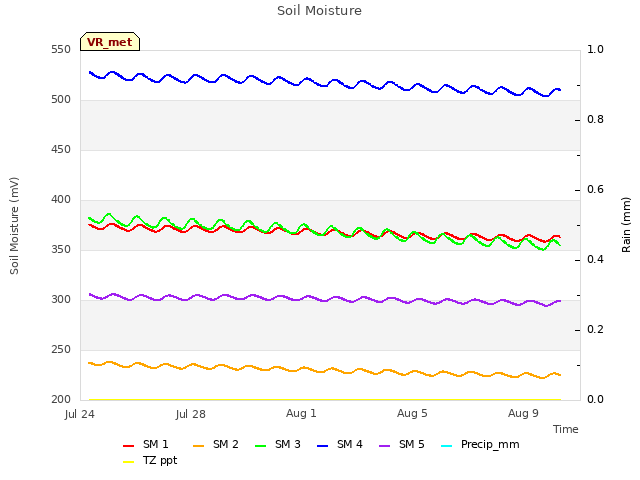Image resolution: width=640 pixels, height=480 pixels.
Task: Click the 0.4 rain-axis tick label
Action: [595, 260]
